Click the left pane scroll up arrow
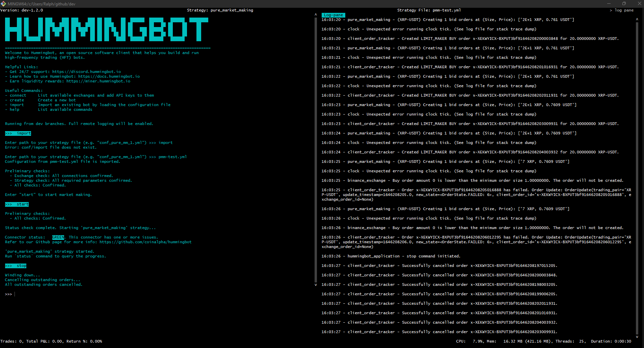The height and width of the screenshot is (348, 644). coord(316,15)
